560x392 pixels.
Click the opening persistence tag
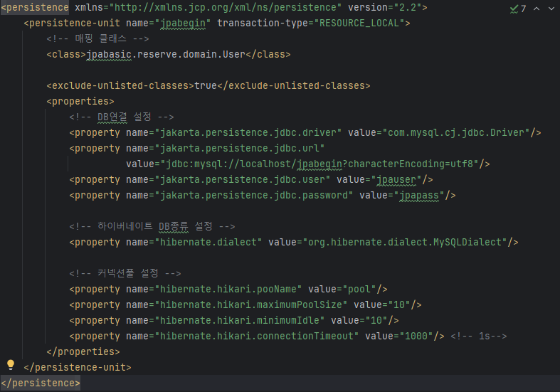tap(35, 8)
